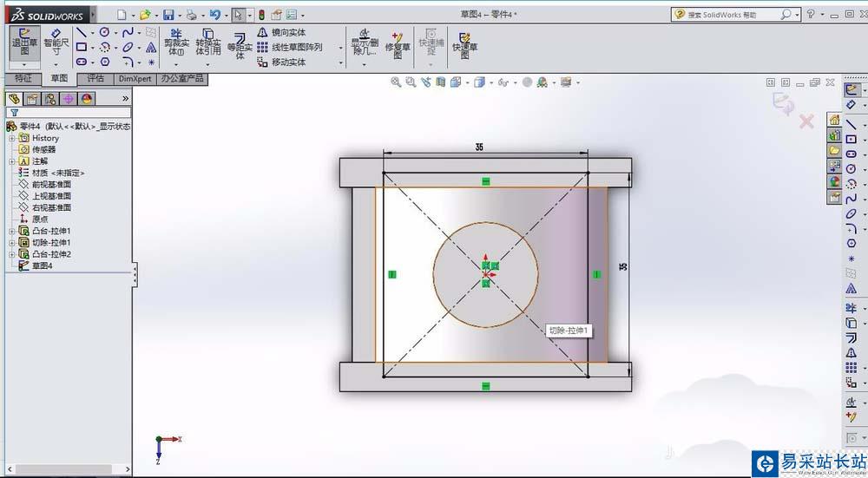The image size is (868, 478).
Task: Switch to the 评估 evaluate tab
Action: click(95, 79)
